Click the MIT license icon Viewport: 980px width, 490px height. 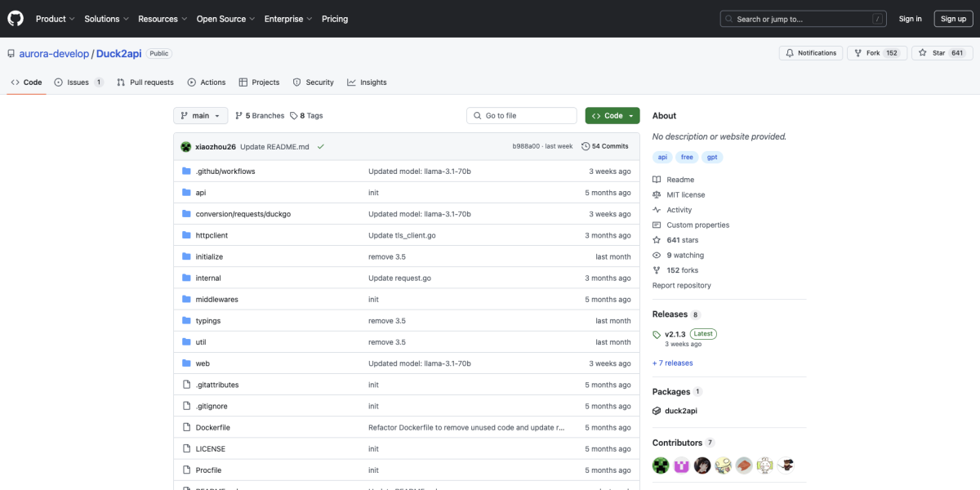(x=656, y=194)
